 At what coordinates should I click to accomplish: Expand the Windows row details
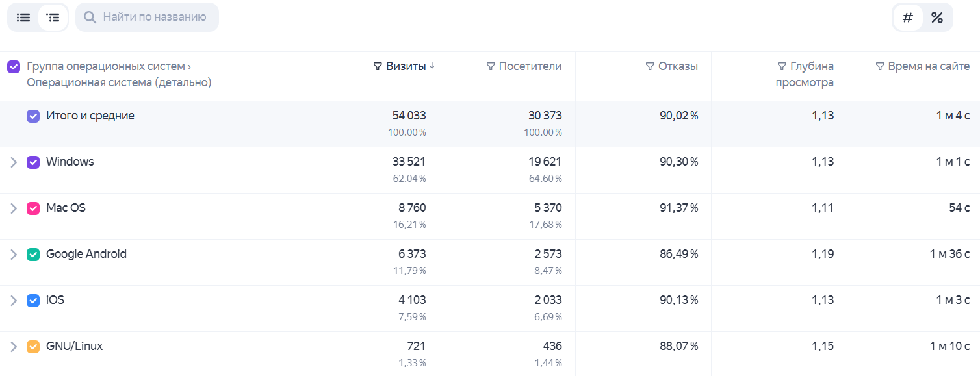click(x=14, y=162)
